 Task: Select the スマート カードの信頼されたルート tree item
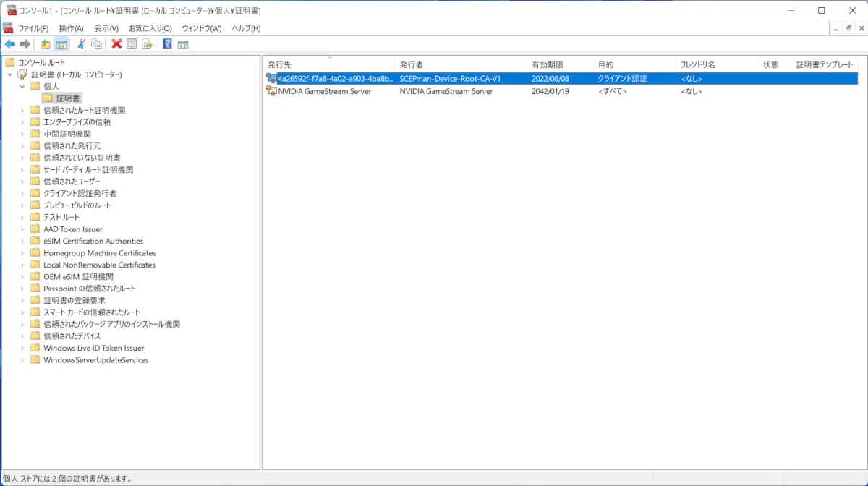92,312
